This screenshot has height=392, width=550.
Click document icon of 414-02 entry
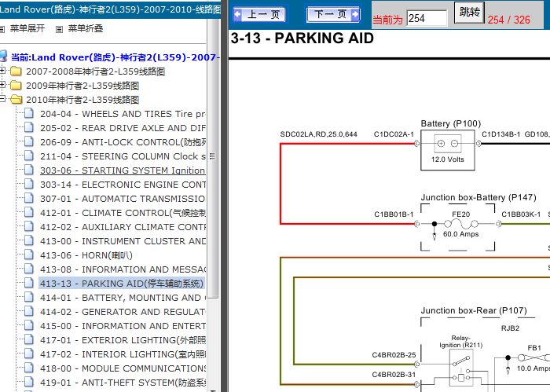[29, 311]
